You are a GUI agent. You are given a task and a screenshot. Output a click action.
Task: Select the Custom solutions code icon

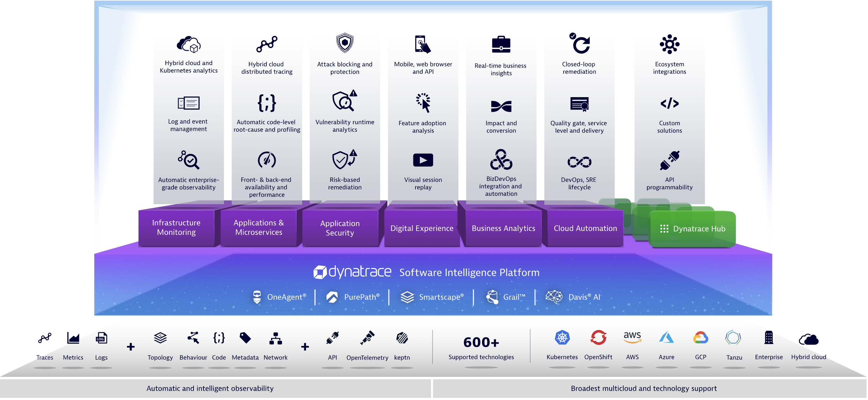click(x=669, y=103)
